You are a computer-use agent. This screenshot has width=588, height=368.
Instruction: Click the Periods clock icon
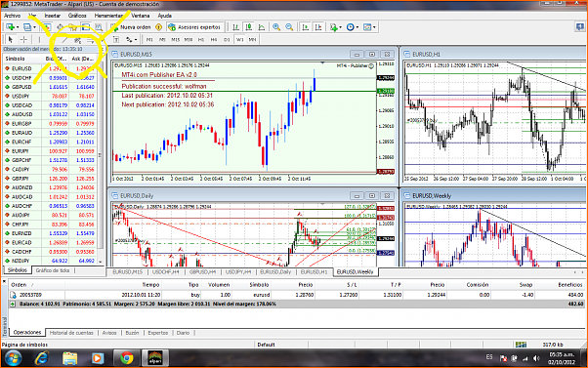(351, 27)
